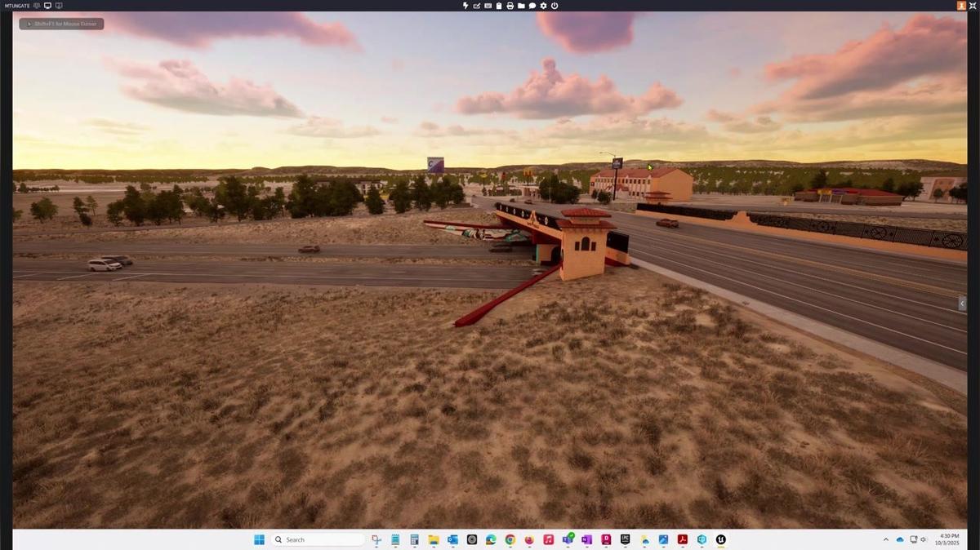Show hidden system tray icons chevron
The image size is (980, 550).
(x=886, y=539)
